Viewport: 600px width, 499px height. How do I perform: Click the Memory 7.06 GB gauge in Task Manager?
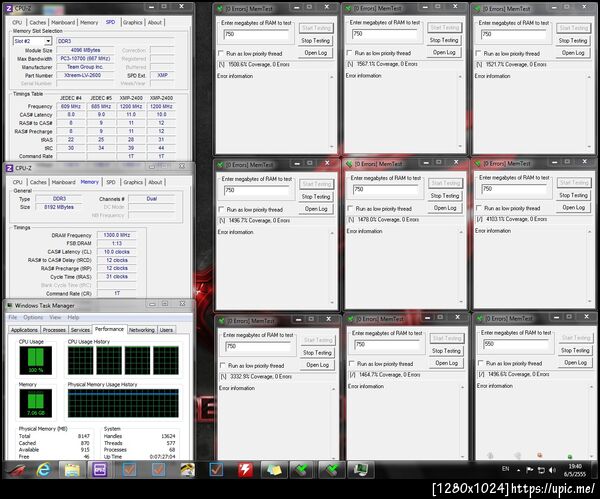[x=36, y=403]
